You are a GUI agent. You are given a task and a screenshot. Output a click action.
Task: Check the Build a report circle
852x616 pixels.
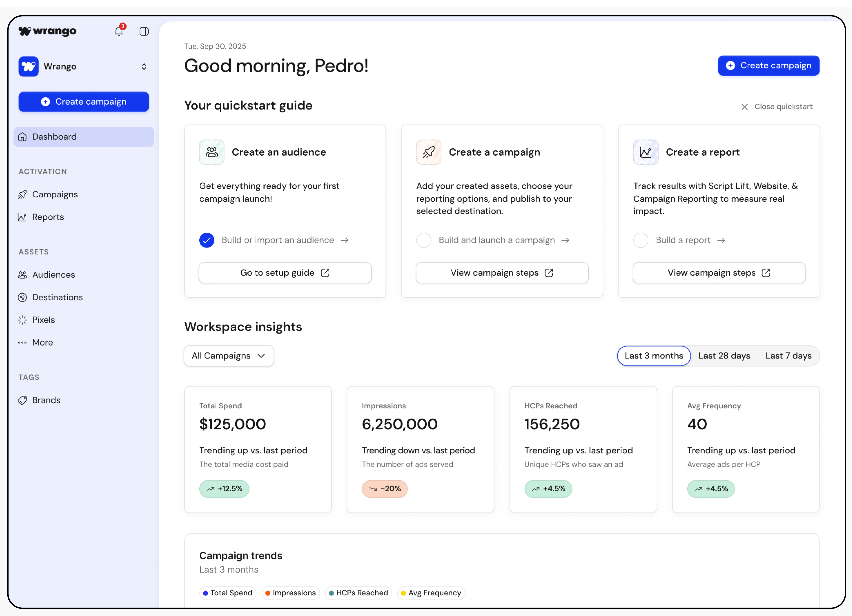[x=641, y=240]
